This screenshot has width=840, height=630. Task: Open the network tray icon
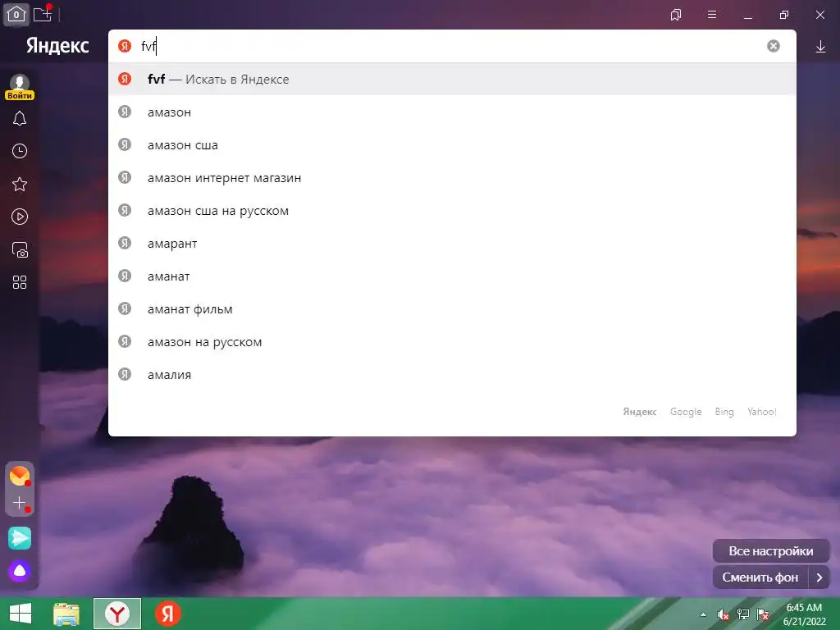[743, 614]
